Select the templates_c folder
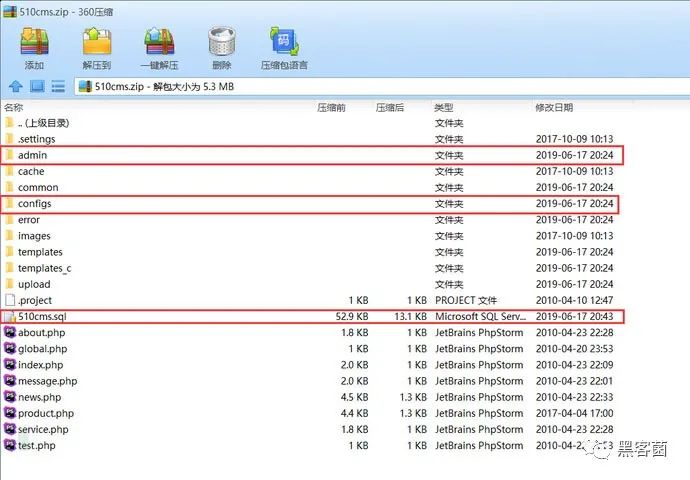This screenshot has height=480, width=690. click(44, 268)
